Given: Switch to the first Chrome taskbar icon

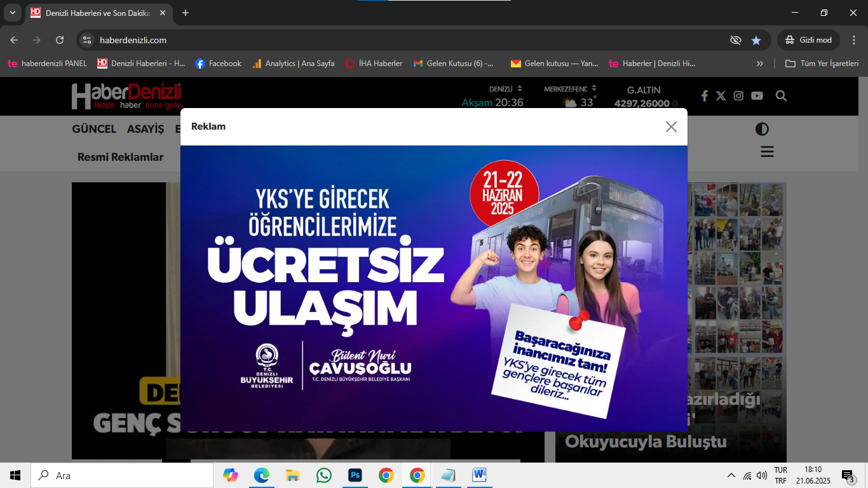Looking at the screenshot, I should click(x=386, y=475).
